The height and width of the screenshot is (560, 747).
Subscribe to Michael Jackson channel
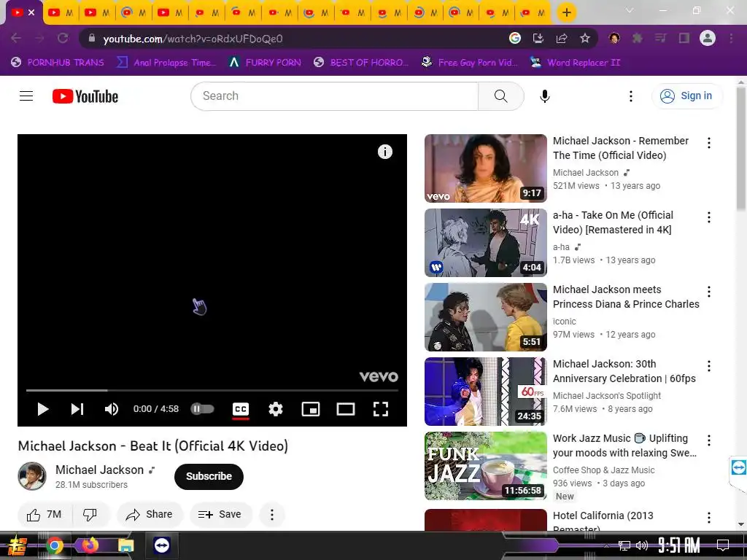click(209, 476)
